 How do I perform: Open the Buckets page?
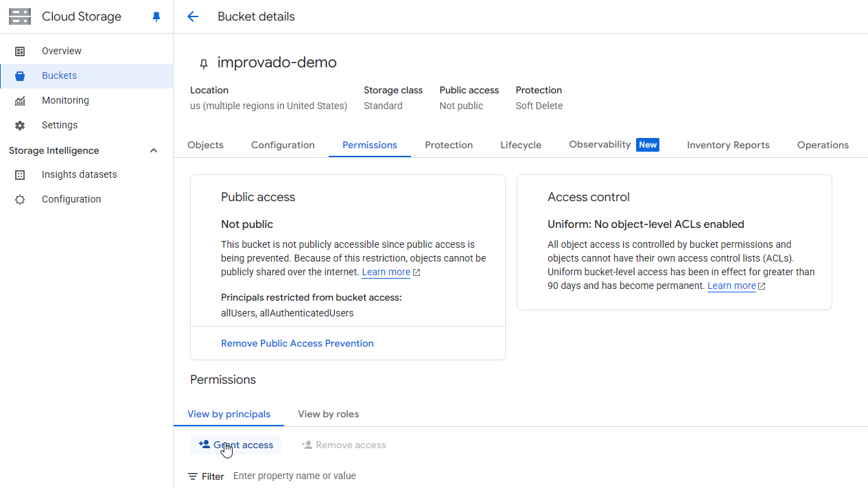(x=86, y=75)
